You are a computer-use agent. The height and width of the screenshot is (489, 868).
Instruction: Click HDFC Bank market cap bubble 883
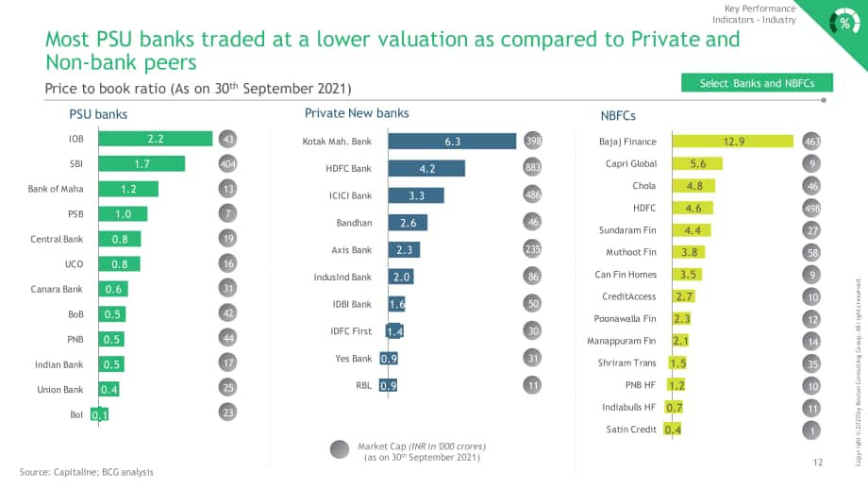pos(532,167)
